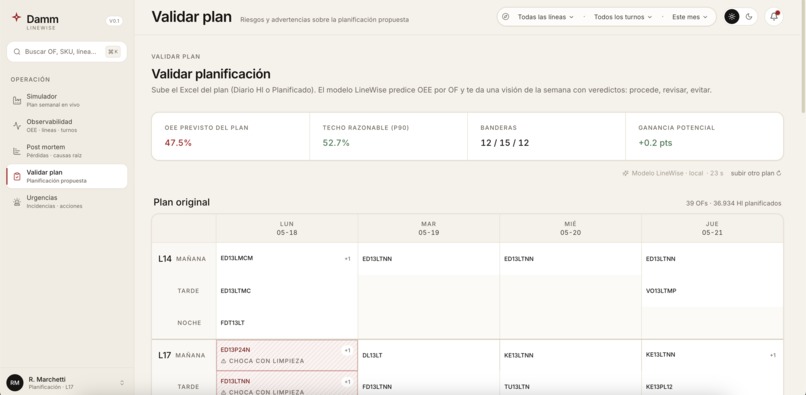Click MIÉ 05-20 column header

tap(570, 228)
